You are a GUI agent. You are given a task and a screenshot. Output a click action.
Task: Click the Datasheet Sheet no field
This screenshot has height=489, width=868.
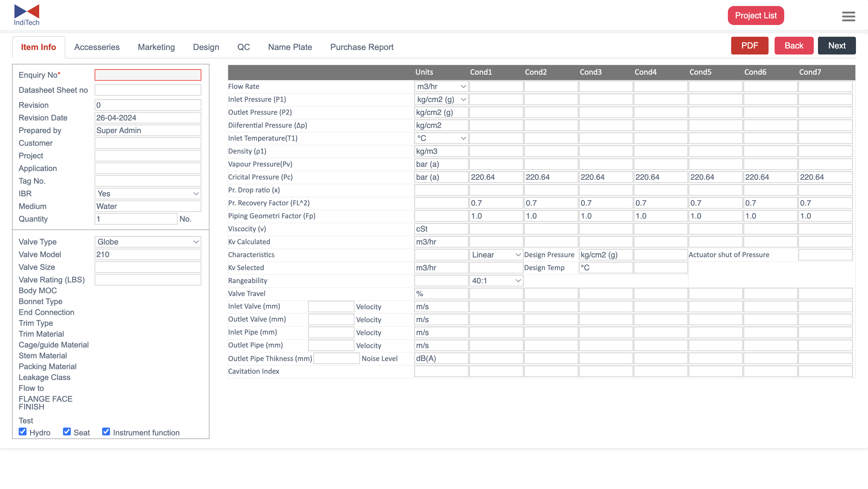pyautogui.click(x=148, y=90)
